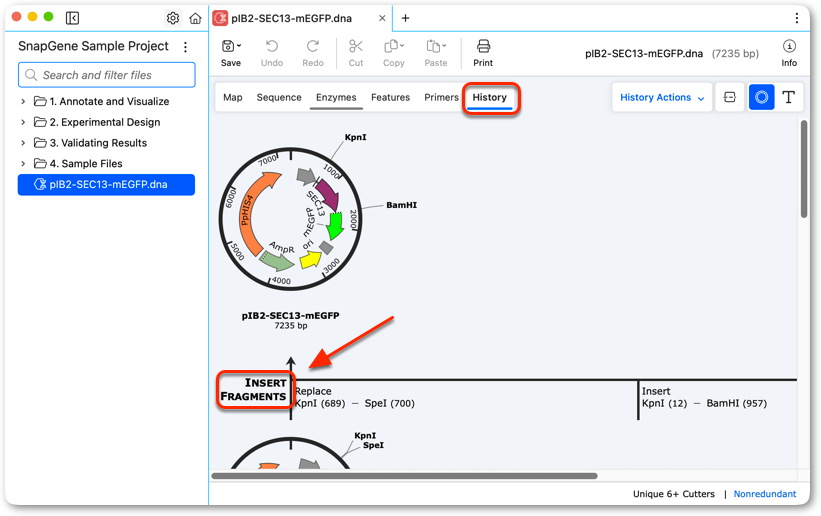
Task: Click the SpeI label on lower plasmid
Action: pyautogui.click(x=373, y=445)
